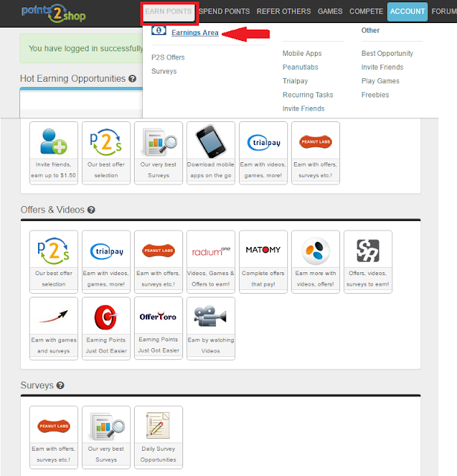
Task: Open Trialpay tile in Offers & Videos
Action: coord(106,262)
